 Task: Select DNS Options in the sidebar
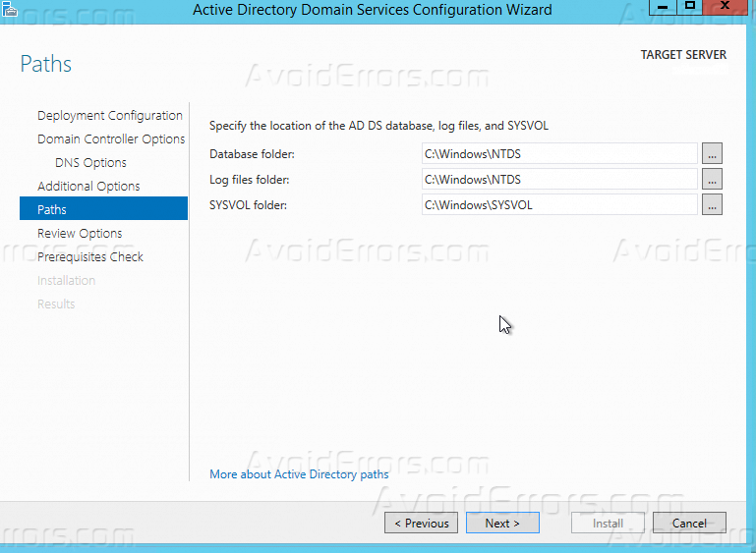pyautogui.click(x=90, y=162)
